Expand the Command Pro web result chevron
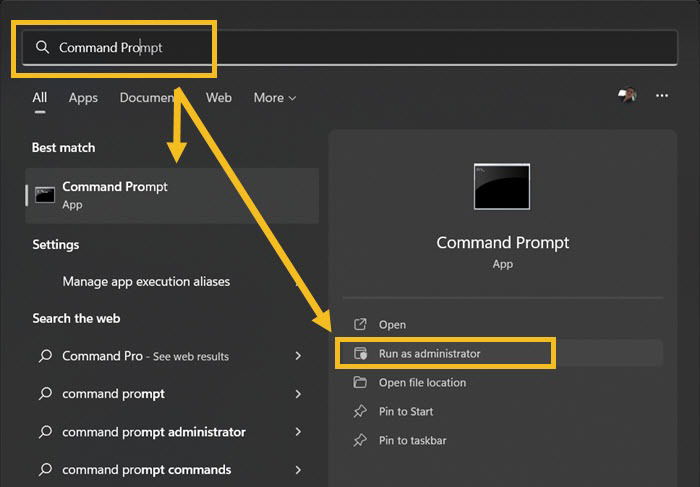 298,356
